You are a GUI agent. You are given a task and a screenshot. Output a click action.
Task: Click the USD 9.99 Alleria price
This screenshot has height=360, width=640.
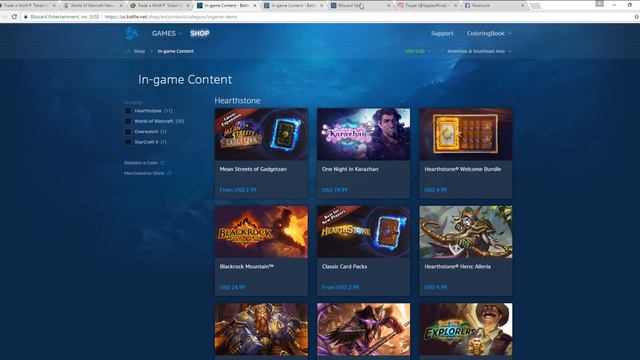435,287
